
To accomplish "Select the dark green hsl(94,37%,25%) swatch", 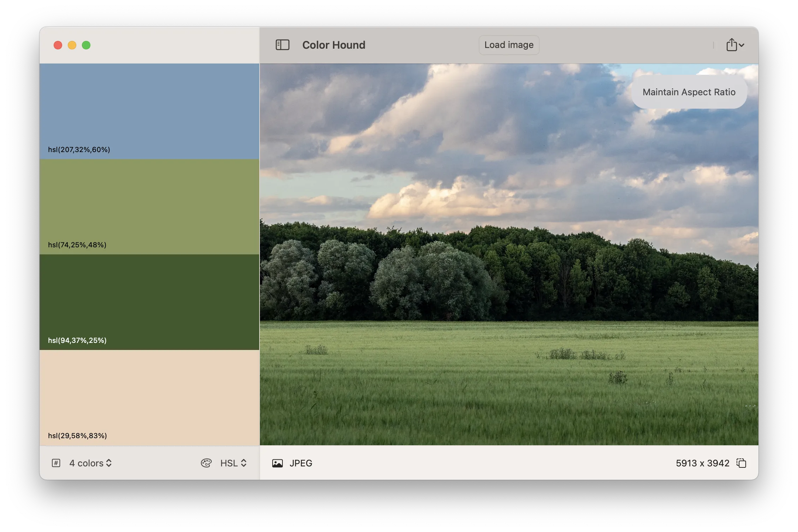I will [x=149, y=302].
